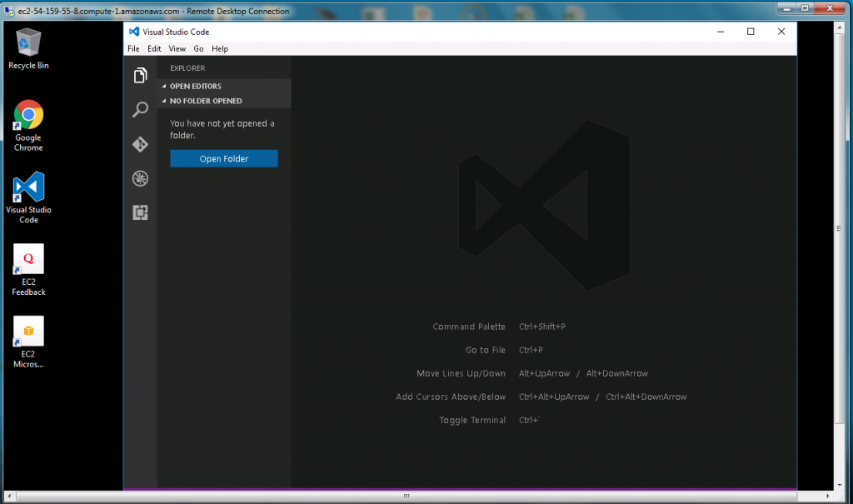
Task: Select the EC2 Feedback desktop icon
Action: [27, 258]
